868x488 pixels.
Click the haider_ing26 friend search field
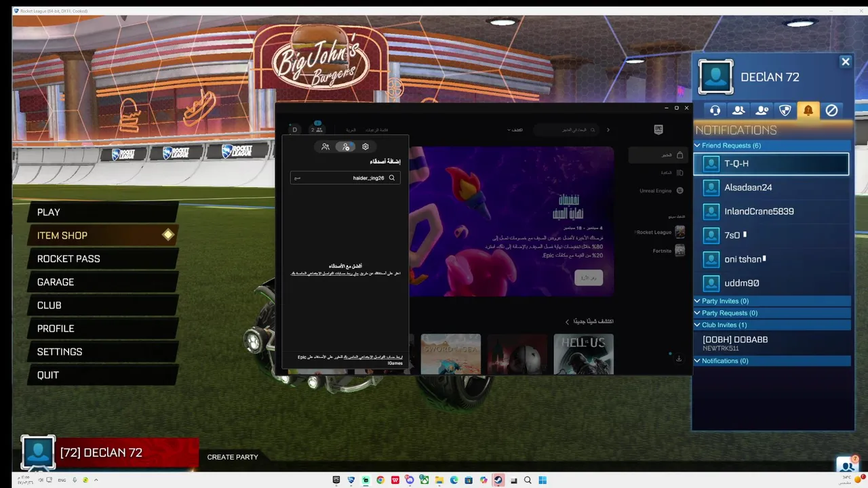[x=345, y=178]
